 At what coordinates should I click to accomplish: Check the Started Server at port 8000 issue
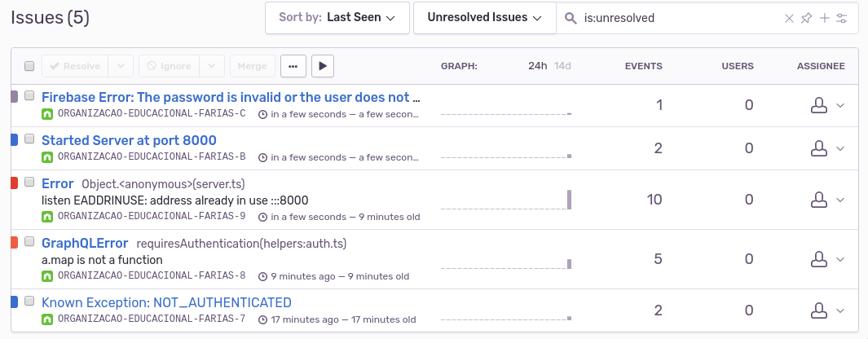point(29,139)
